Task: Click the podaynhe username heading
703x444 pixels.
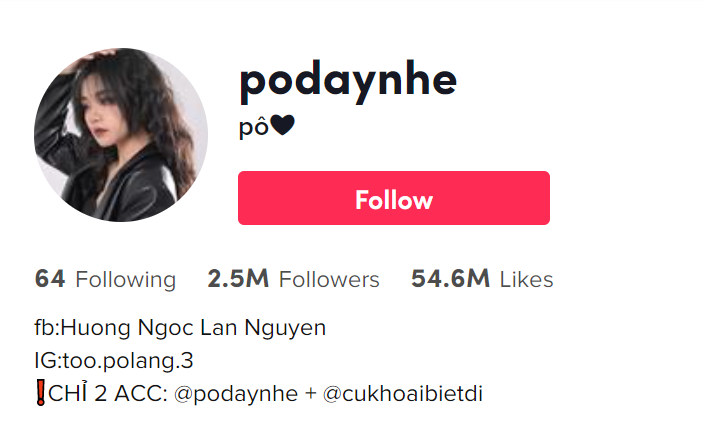Action: (x=348, y=81)
